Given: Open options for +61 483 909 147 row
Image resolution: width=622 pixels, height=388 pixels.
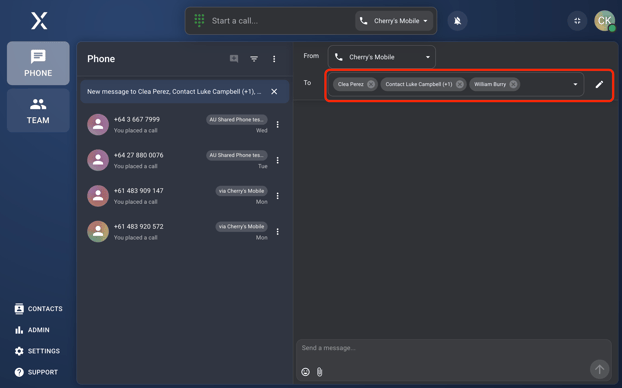Looking at the screenshot, I should (x=277, y=196).
